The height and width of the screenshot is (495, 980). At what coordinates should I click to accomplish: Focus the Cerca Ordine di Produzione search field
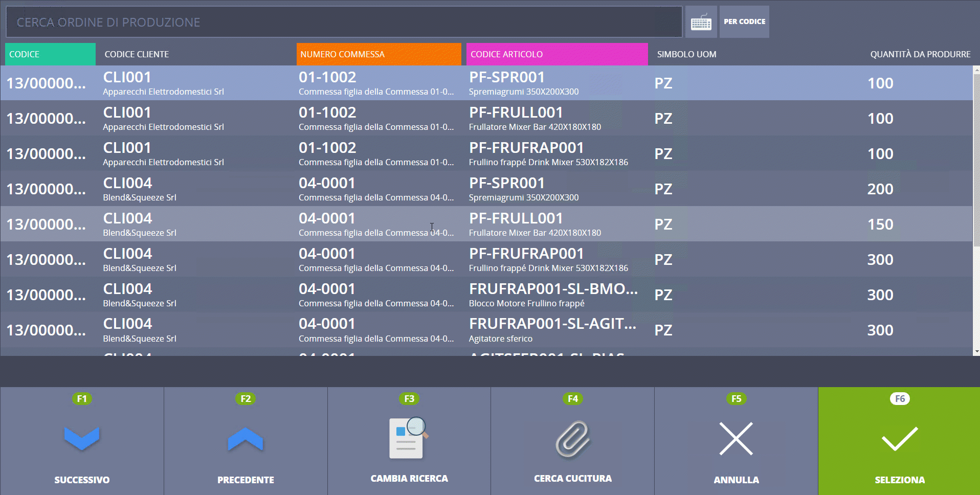[x=344, y=22]
